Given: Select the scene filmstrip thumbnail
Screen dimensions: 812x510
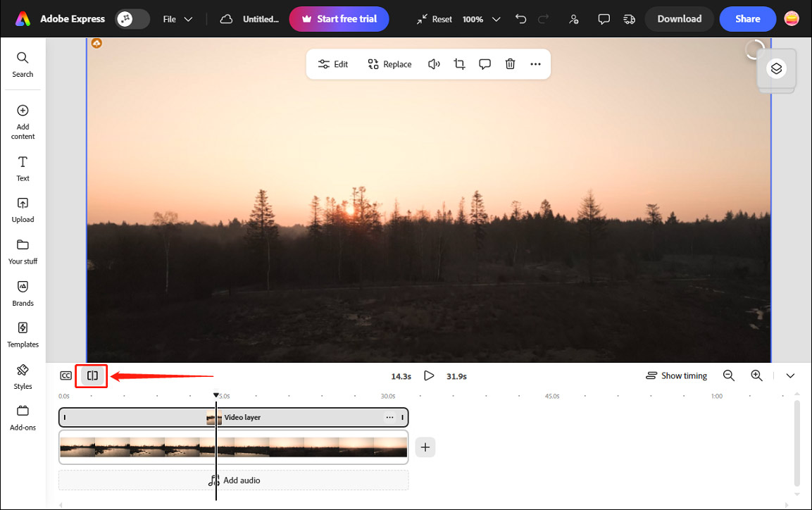Looking at the screenshot, I should tap(234, 447).
